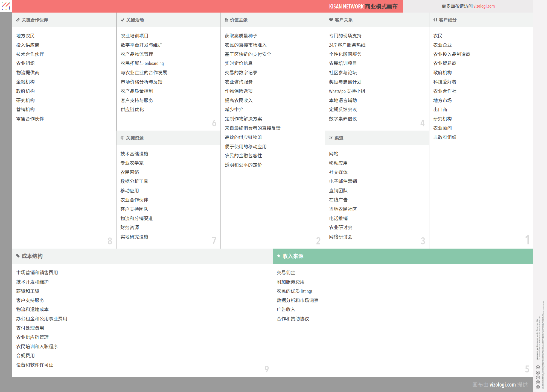Screen dimensions: 547x392
Task: Click the checkmark icon beside 关键活动
Action: 122,20
